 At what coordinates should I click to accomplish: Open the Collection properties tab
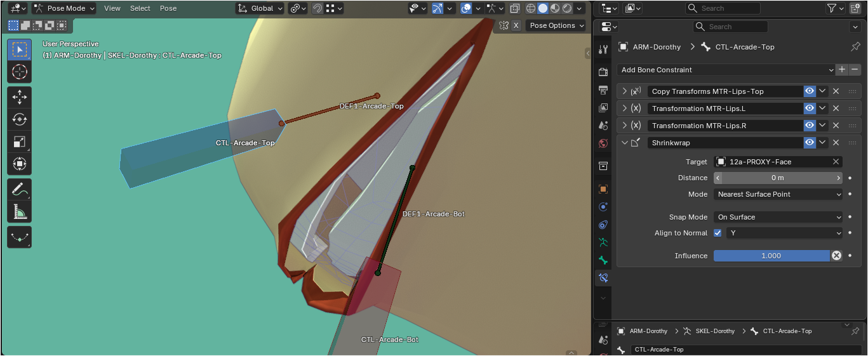(603, 166)
